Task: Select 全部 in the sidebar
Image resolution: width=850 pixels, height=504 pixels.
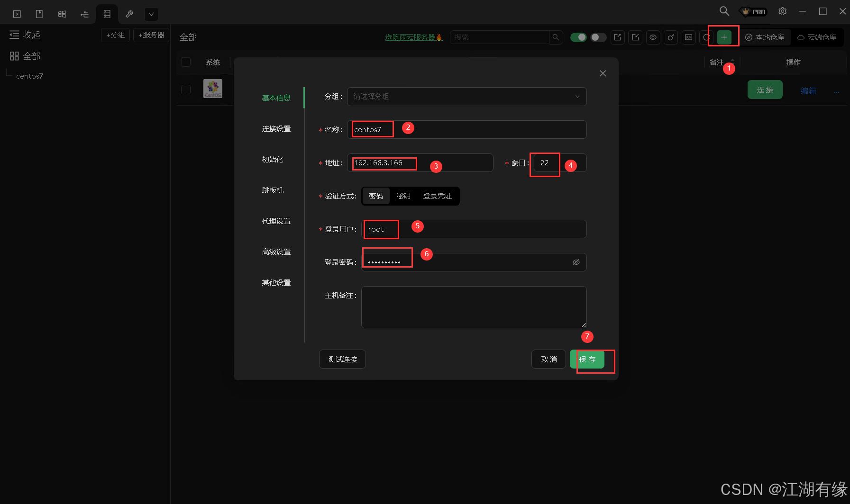Action: coord(25,56)
